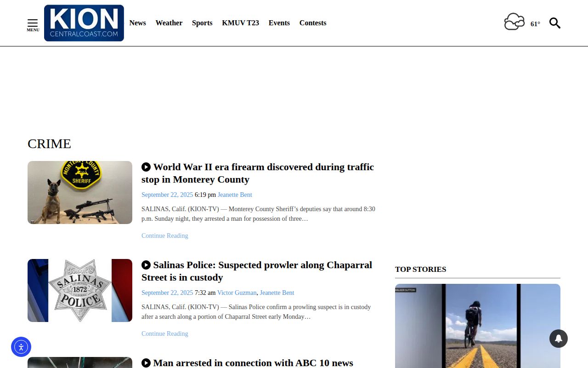
Task: Open Salinas Police badge thumbnail
Action: coord(80,290)
